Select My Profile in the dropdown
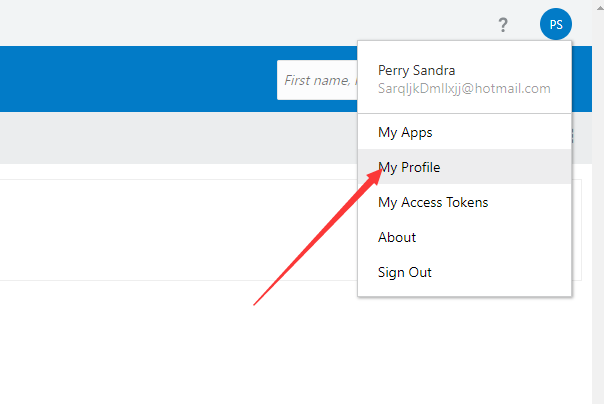This screenshot has height=404, width=604. [x=409, y=167]
